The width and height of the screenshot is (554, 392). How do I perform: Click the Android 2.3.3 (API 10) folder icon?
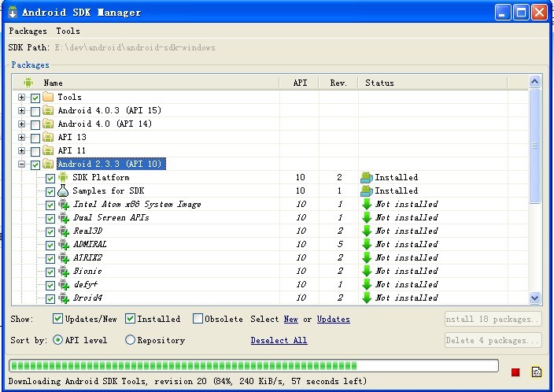click(x=48, y=164)
